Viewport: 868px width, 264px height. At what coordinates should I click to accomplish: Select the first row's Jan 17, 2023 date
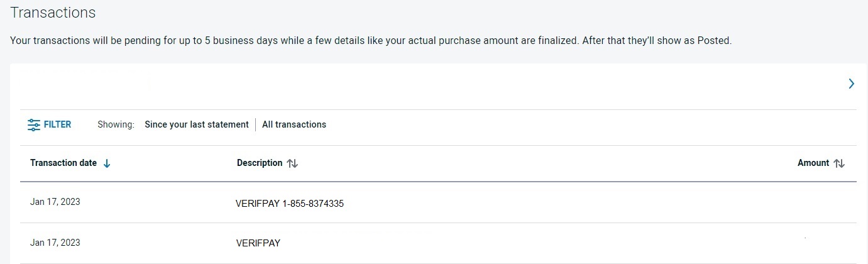[x=55, y=202]
